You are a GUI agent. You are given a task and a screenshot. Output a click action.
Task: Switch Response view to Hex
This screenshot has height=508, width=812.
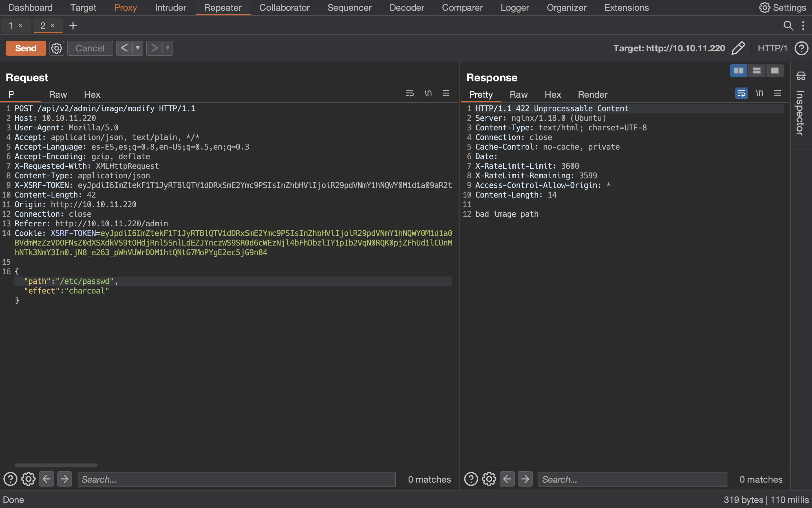[x=553, y=95]
